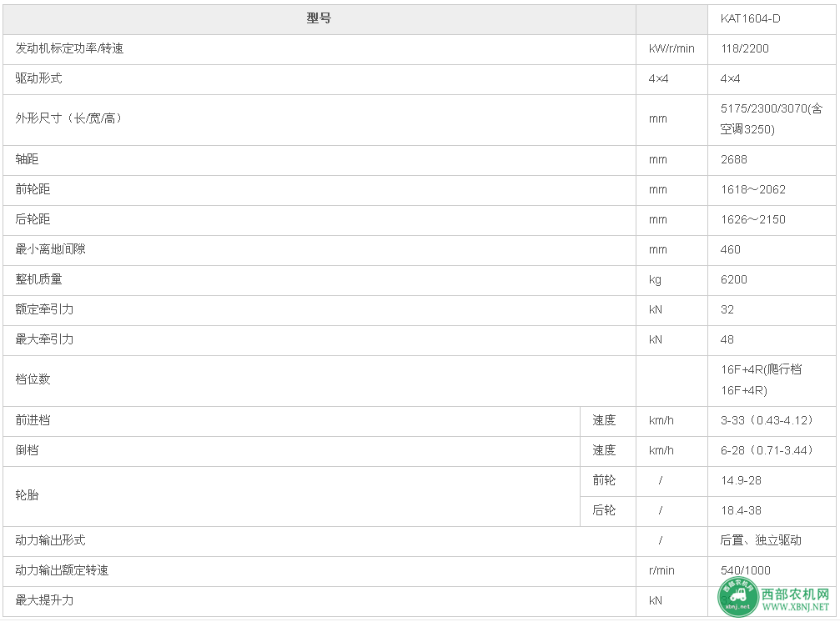840x622 pixels.
Task: Select the 前轮 tire size 14.9-28
Action: tap(741, 481)
